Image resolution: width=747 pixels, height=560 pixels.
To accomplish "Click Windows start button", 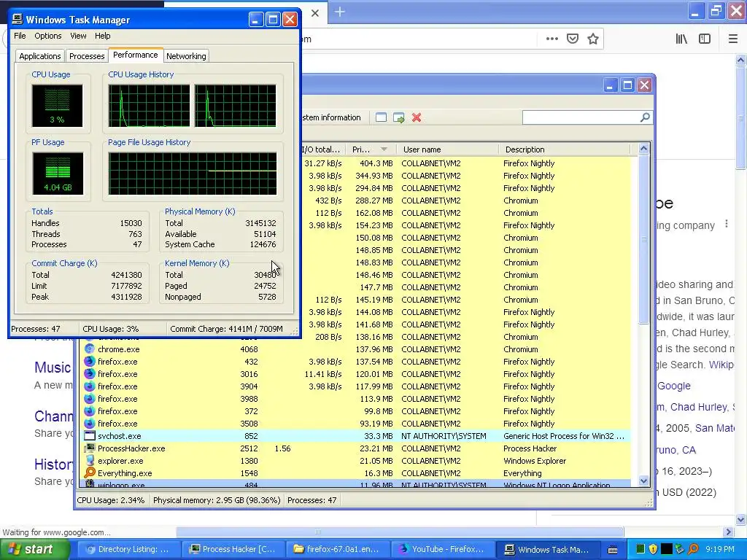I will [35, 549].
